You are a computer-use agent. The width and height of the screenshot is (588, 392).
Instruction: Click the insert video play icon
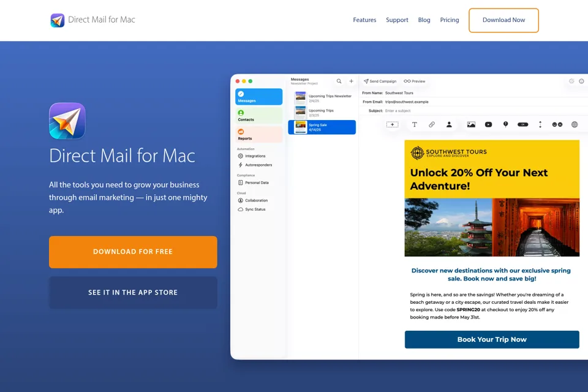[x=488, y=124]
